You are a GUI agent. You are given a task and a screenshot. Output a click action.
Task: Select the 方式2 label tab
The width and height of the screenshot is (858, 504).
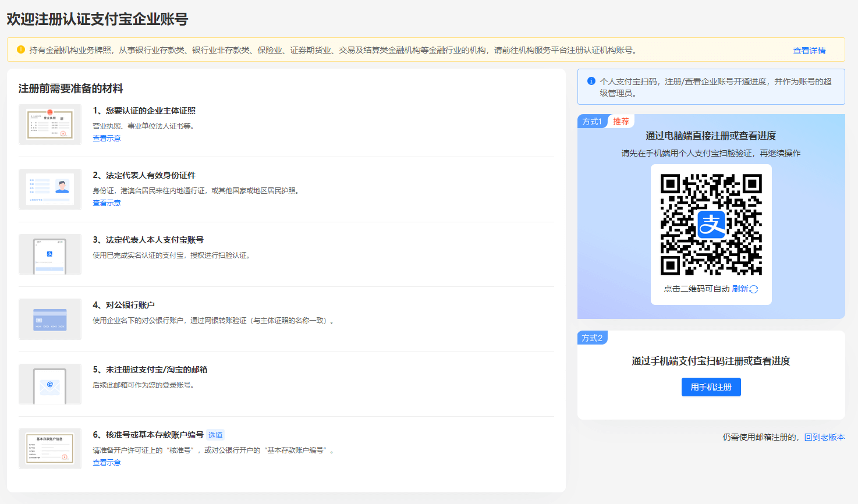(592, 338)
